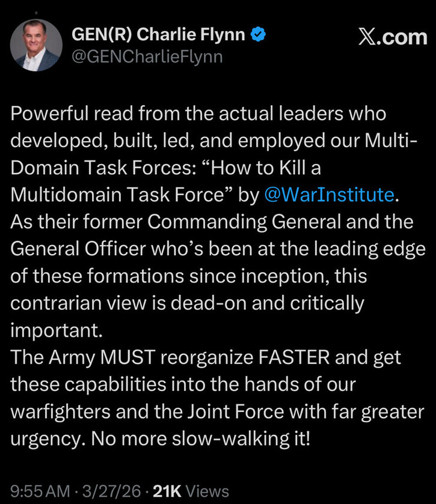Open the @WarInstitute mention
Image resolution: width=436 pixels, height=504 pixels.
click(330, 195)
